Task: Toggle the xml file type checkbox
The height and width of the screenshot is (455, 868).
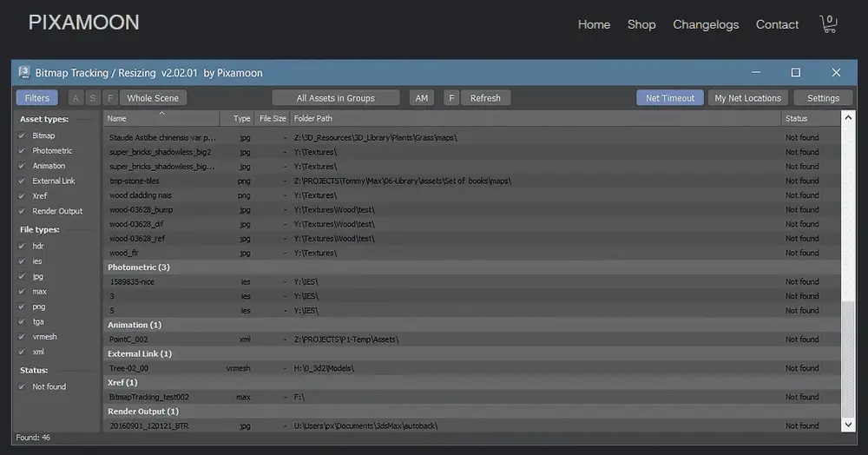Action: click(x=22, y=352)
